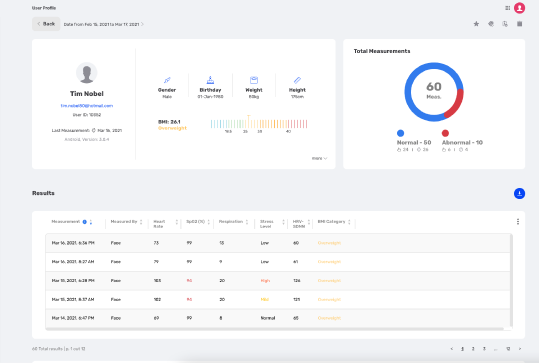This screenshot has width=539, height=363.
Task: Sort by the SpO2 (%) column
Action: 209,222
